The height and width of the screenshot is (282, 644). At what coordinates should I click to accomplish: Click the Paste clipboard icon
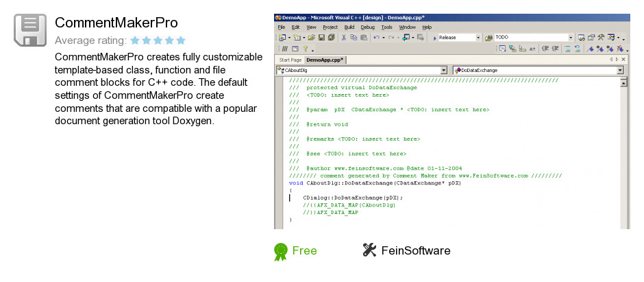click(364, 38)
